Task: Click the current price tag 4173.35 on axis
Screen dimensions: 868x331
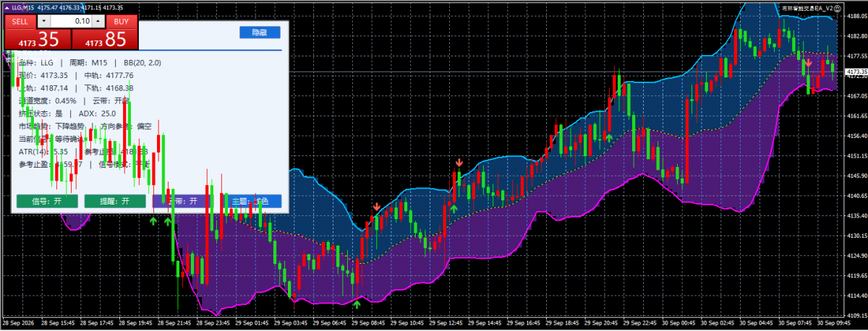Action: coord(856,72)
